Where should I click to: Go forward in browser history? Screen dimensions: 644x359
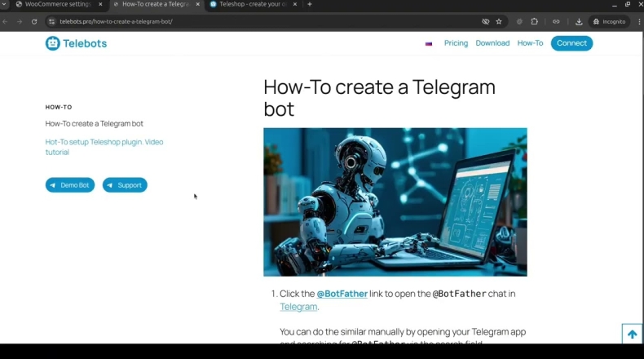pyautogui.click(x=20, y=21)
